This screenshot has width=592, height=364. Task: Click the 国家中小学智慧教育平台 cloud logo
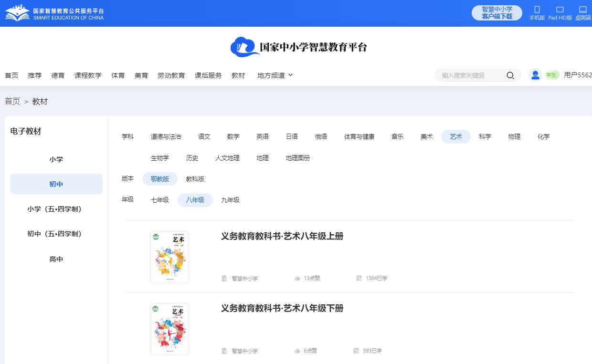tap(299, 47)
